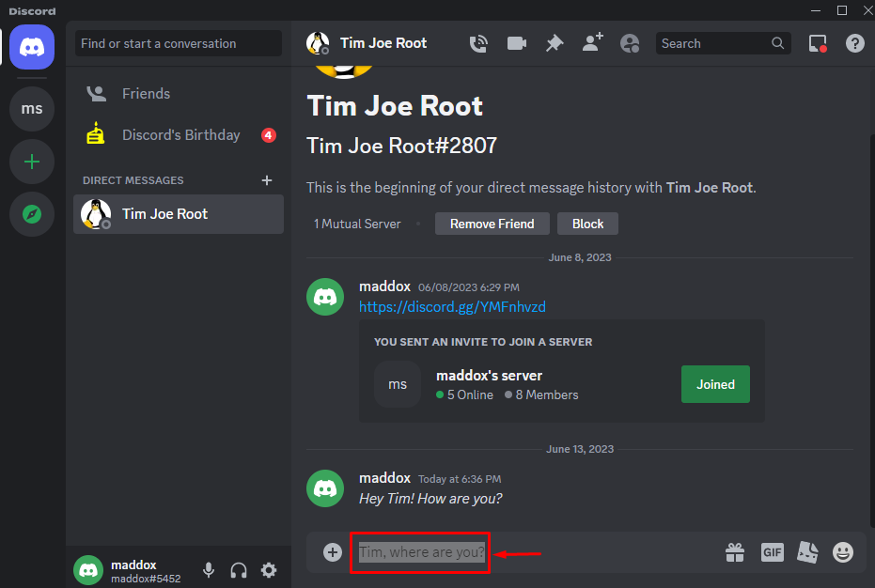Click the green Joined button

point(715,384)
